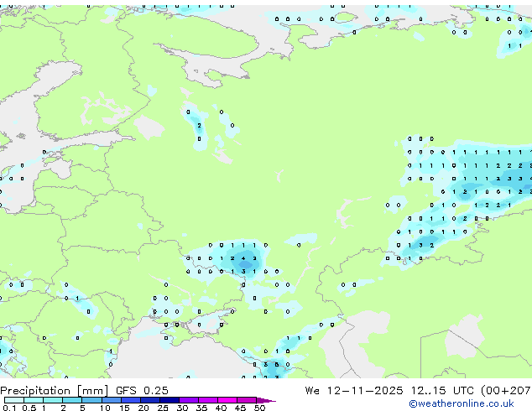532x411 pixels.
Task: Pick the 2–5 mm legend swatch
Action: click(72, 400)
